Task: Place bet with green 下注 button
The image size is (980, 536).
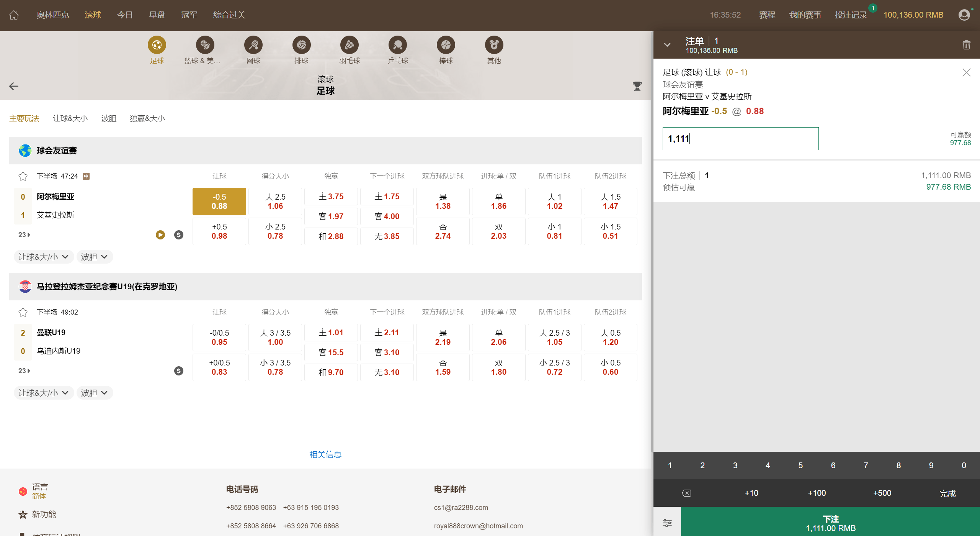Action: [830, 523]
